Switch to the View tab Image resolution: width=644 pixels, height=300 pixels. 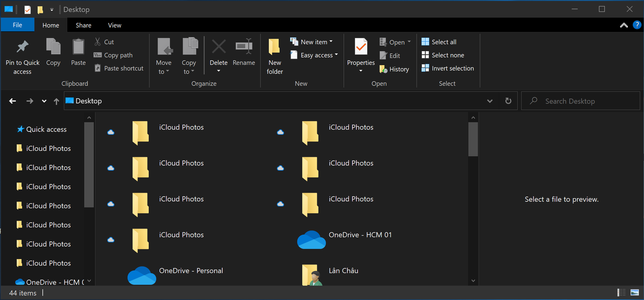point(115,25)
